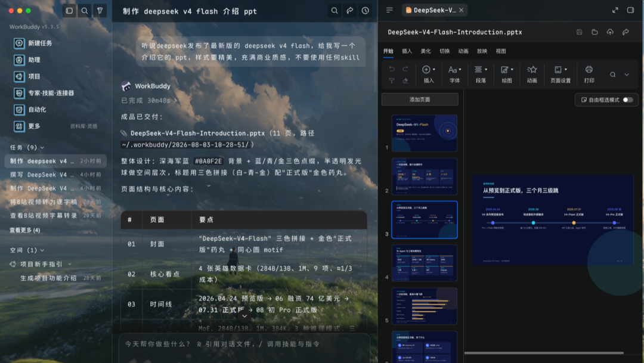644x363 pixels.
Task: Open chat history clock icon
Action: pyautogui.click(x=365, y=11)
